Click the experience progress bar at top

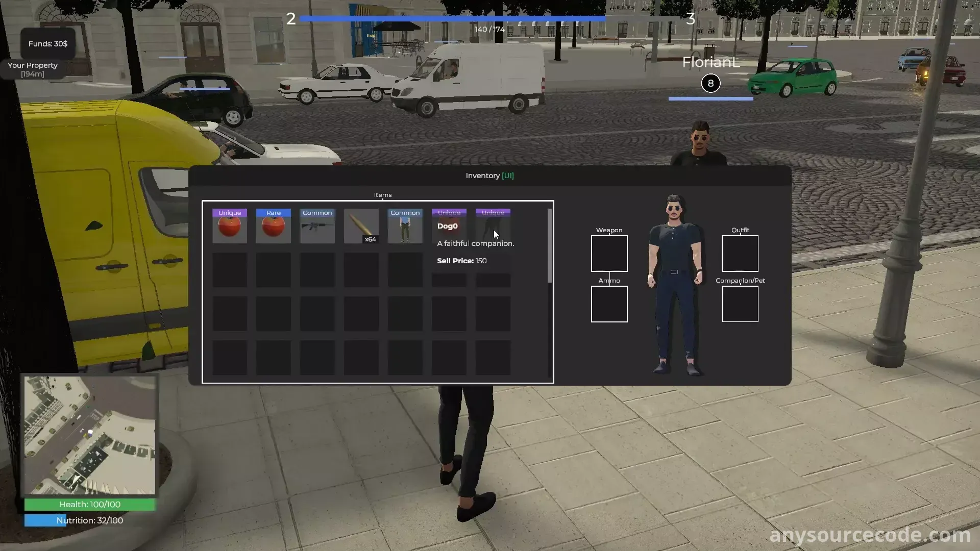coord(490,19)
